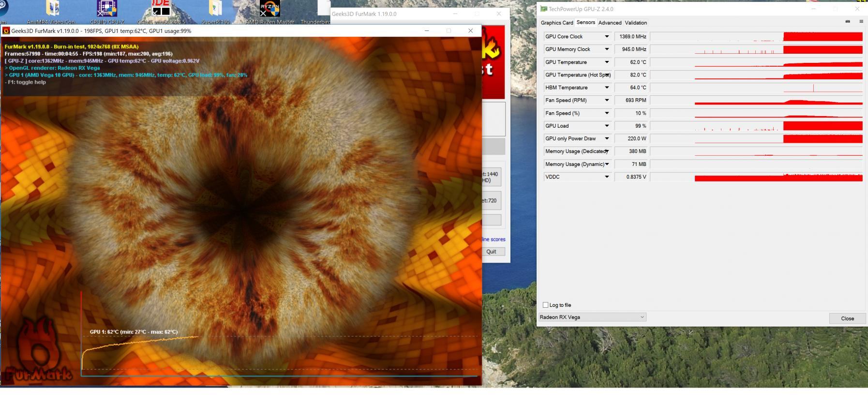Open the online scores link in FurMark
The width and height of the screenshot is (868, 418).
(x=494, y=239)
